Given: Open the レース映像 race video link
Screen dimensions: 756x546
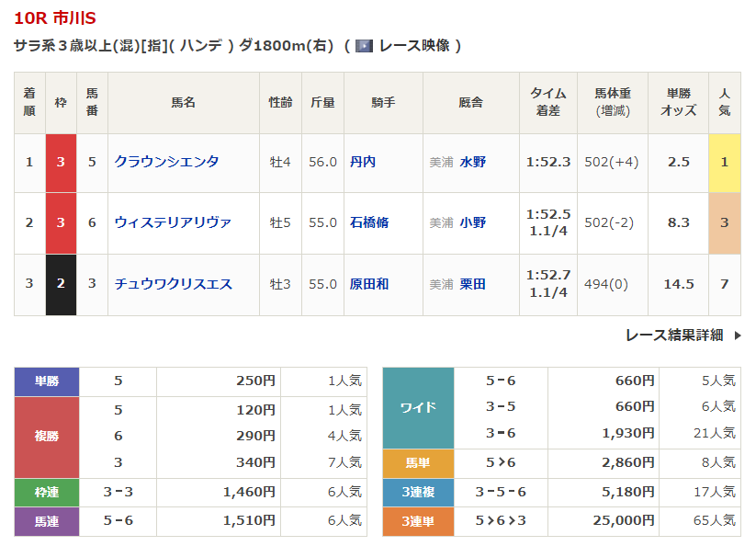Looking at the screenshot, I should pos(412,45).
